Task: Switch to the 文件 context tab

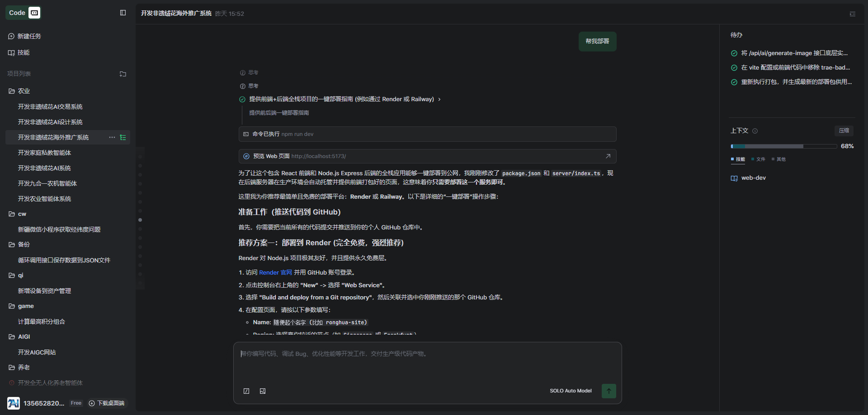Action: (x=759, y=159)
